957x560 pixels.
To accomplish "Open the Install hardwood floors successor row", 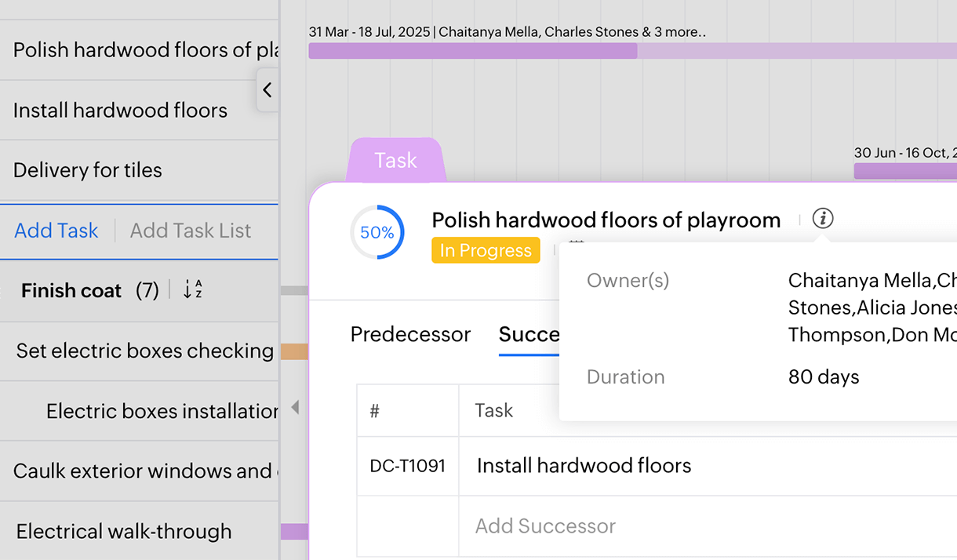I will coord(584,466).
